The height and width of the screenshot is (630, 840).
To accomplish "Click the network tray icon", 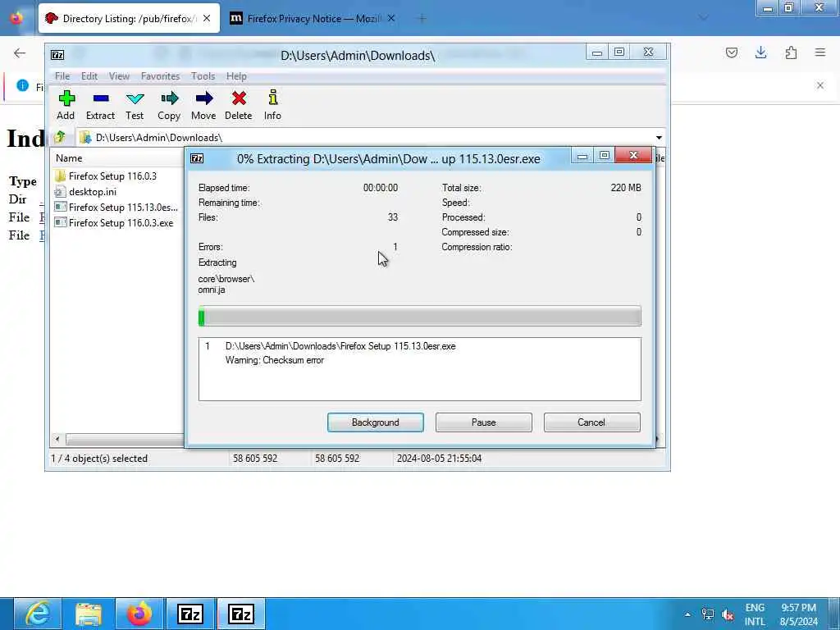I will [x=708, y=614].
